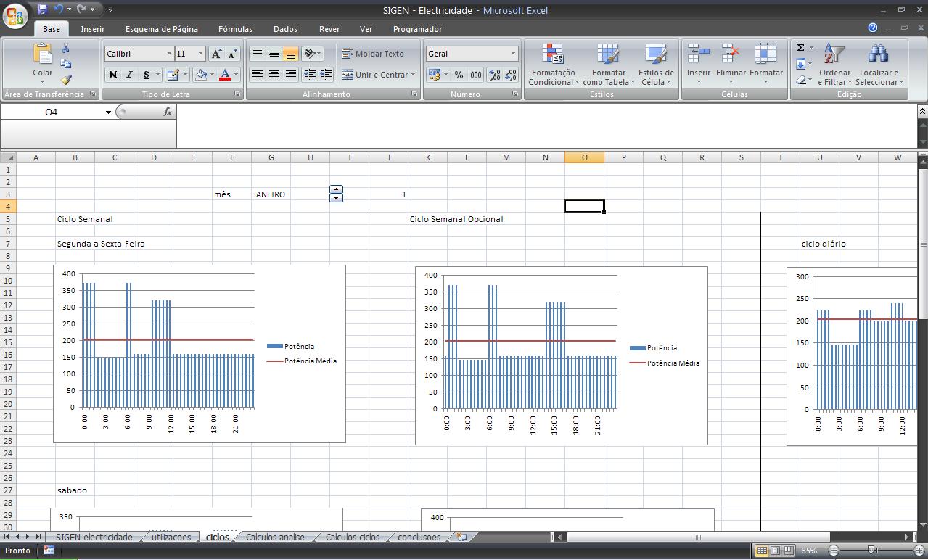
Task: Open the Name Box dropdown arrow
Action: pos(109,112)
